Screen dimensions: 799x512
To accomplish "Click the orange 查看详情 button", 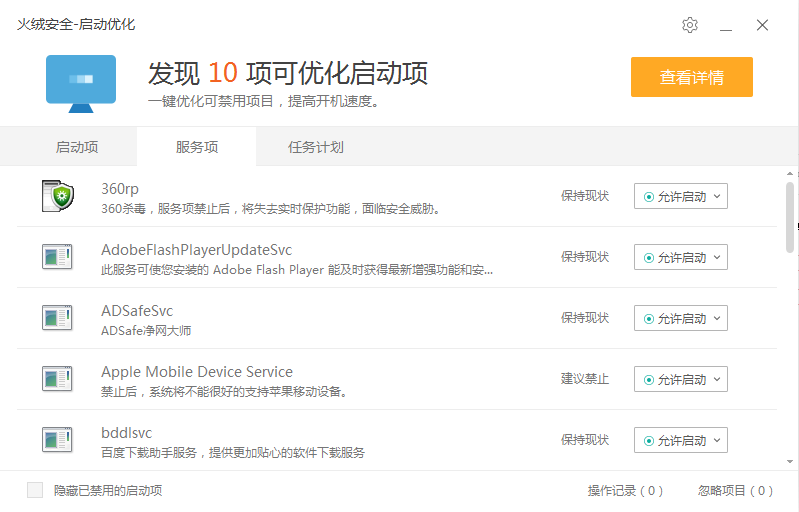I will (x=691, y=77).
